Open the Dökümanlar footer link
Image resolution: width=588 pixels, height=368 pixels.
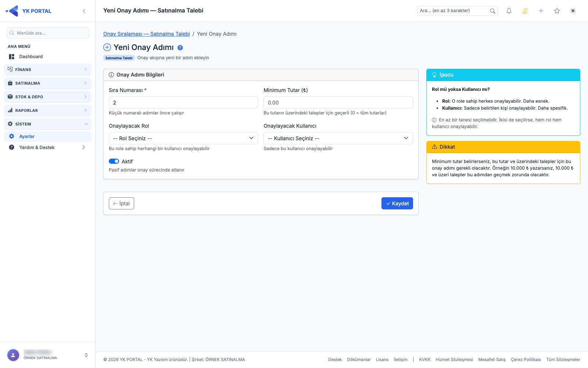pyautogui.click(x=359, y=360)
